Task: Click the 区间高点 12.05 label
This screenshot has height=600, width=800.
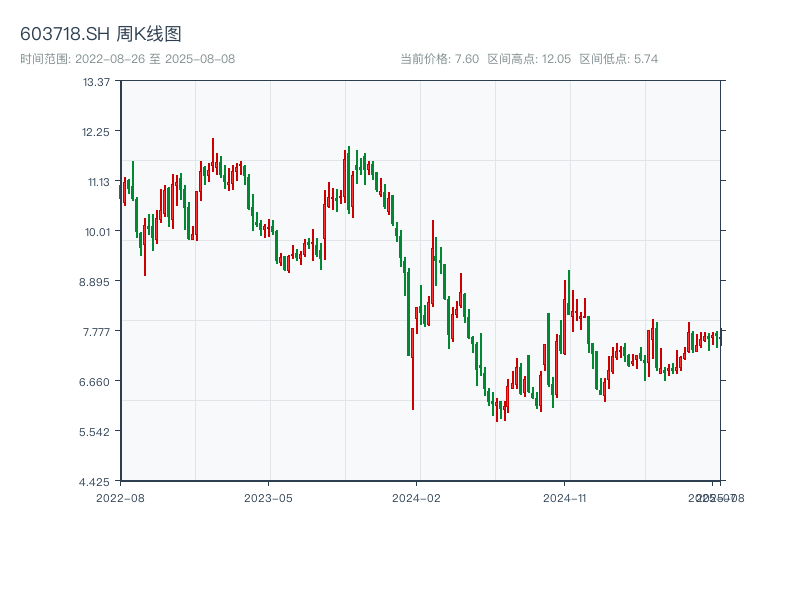Action: 529,59
